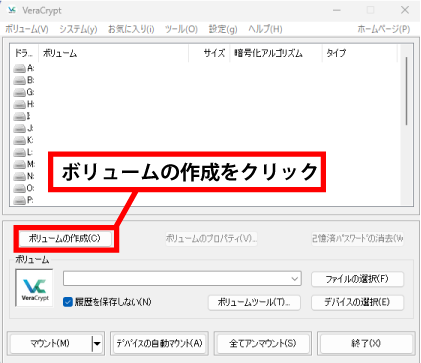Click ファイルの選択(F) button

[x=357, y=279]
